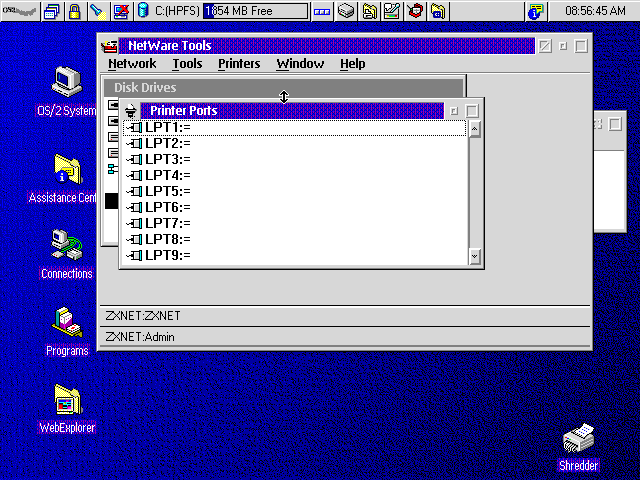Click the port icon beside LPT6

pyautogui.click(x=134, y=207)
